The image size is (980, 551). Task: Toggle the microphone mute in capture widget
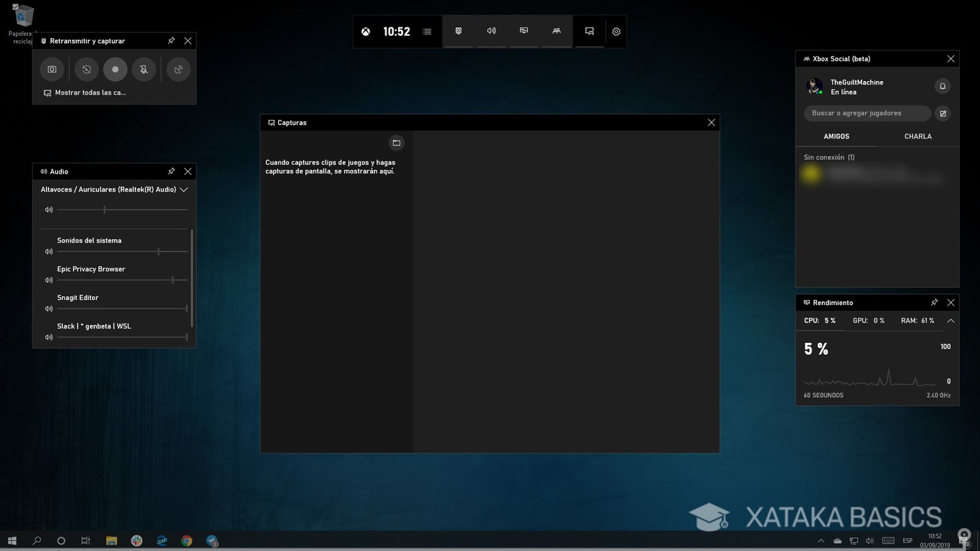click(143, 69)
